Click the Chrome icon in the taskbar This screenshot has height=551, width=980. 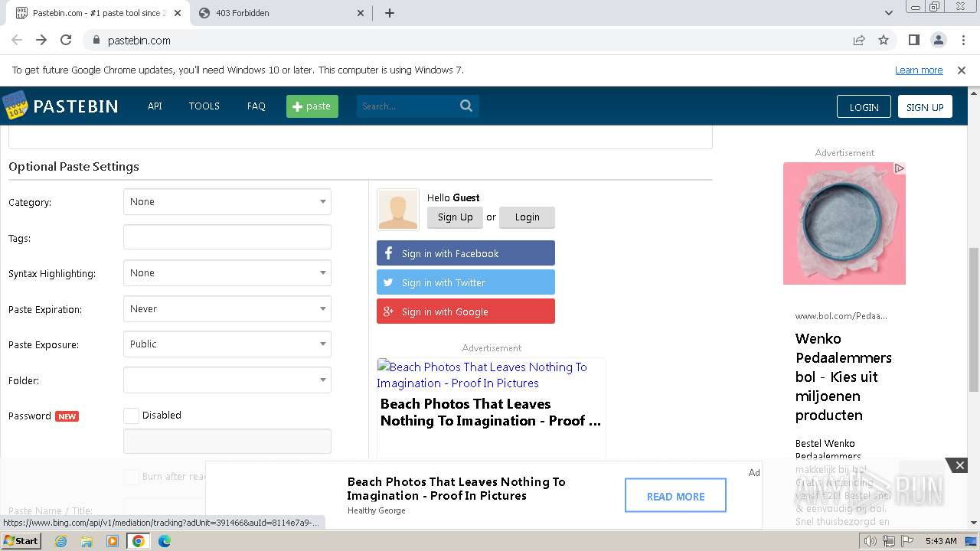tap(139, 541)
